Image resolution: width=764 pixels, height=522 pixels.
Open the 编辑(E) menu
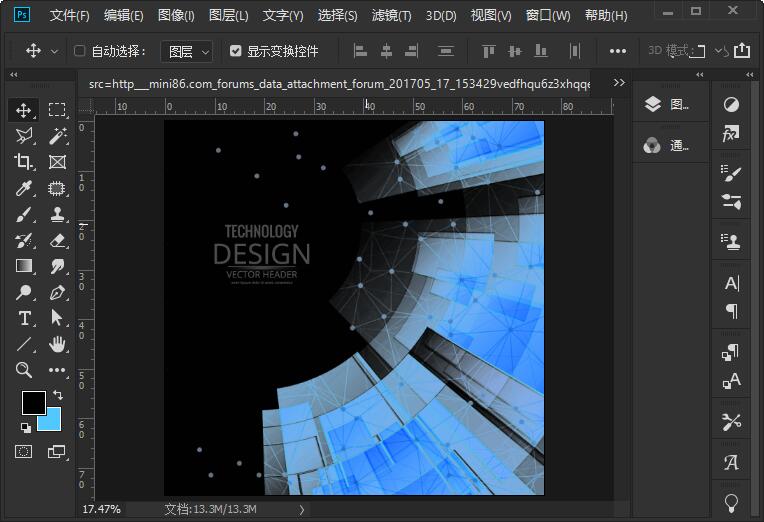(x=124, y=16)
